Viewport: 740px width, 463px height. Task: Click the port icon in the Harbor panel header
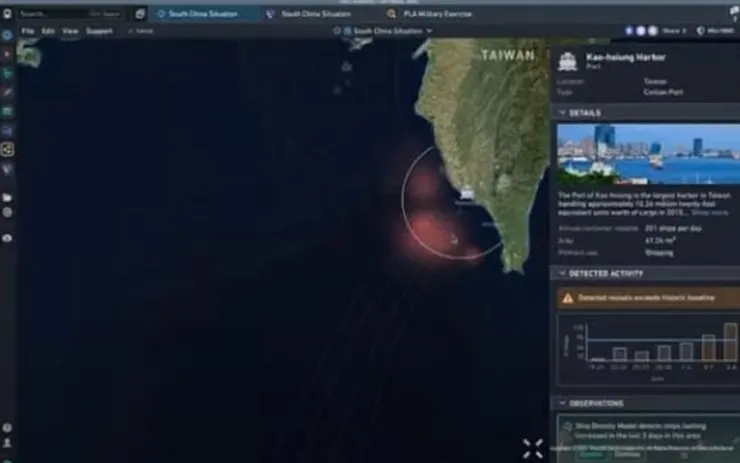(567, 62)
